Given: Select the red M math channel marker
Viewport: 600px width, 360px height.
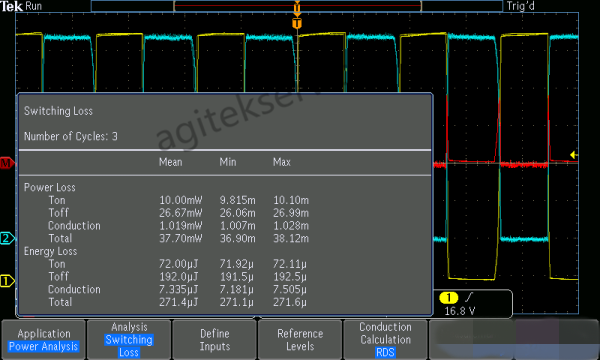Looking at the screenshot, I should [x=7, y=163].
